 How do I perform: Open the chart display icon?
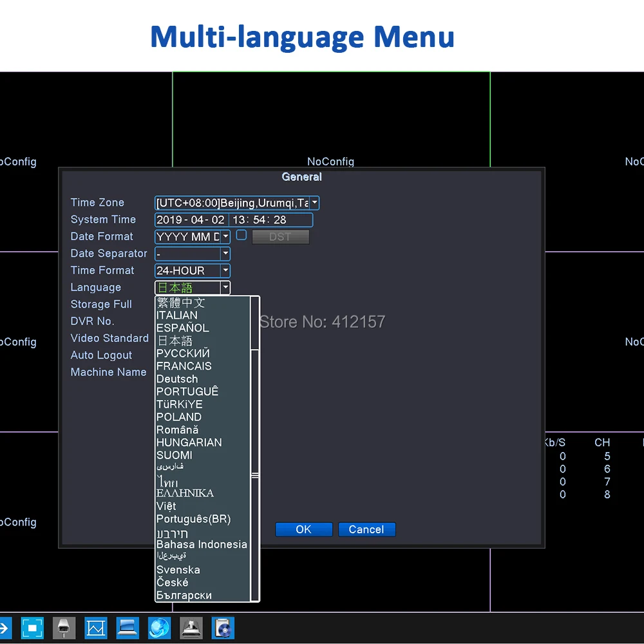pos(96,627)
